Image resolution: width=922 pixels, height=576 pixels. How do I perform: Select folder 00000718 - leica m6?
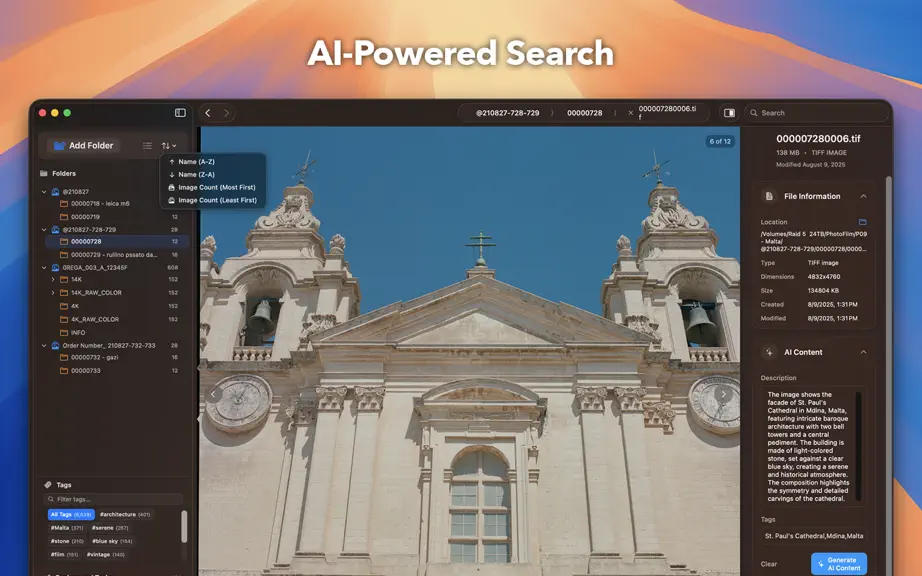point(100,204)
